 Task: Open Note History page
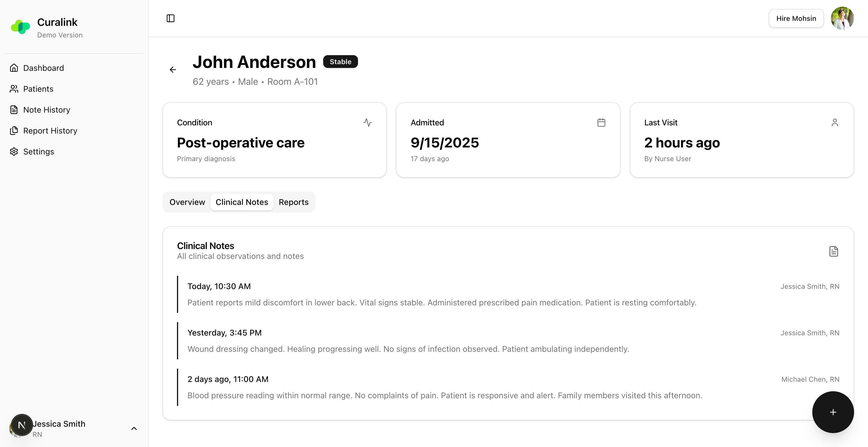tap(46, 109)
